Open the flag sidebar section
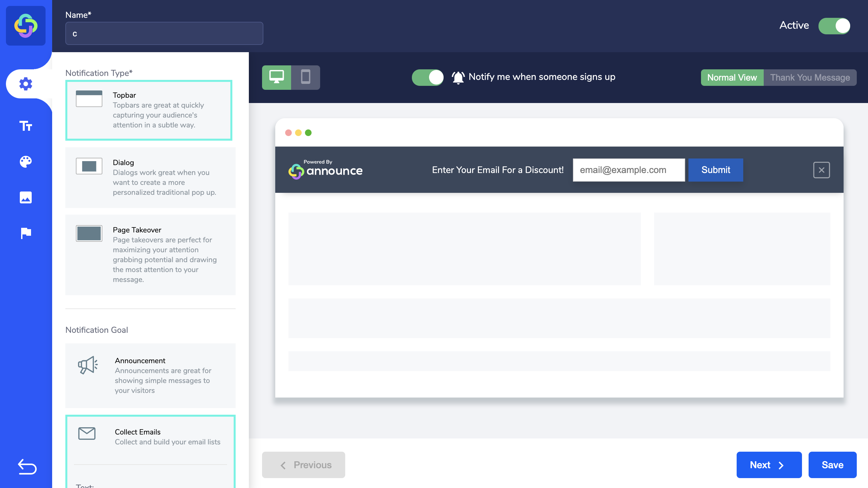 pos(26,233)
